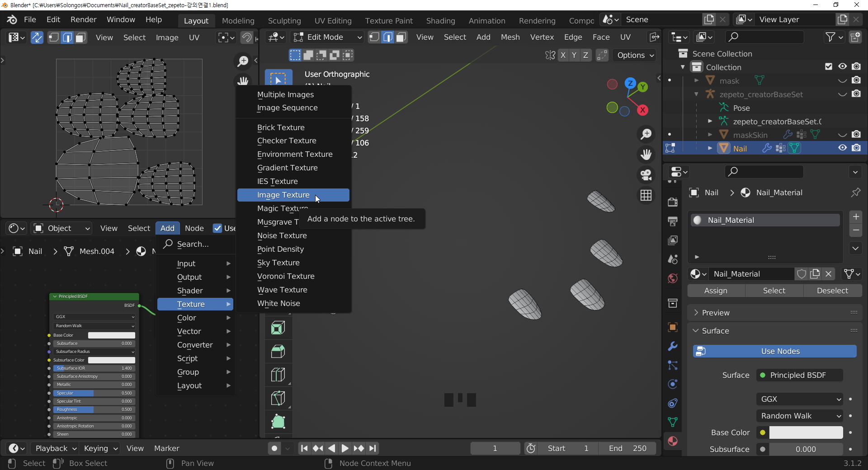Click the Use Nodes button in Surface
The height and width of the screenshot is (470, 868).
[x=775, y=351]
